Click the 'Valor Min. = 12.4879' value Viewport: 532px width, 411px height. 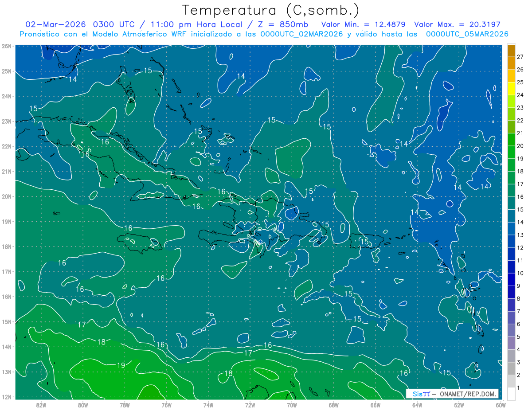point(363,24)
